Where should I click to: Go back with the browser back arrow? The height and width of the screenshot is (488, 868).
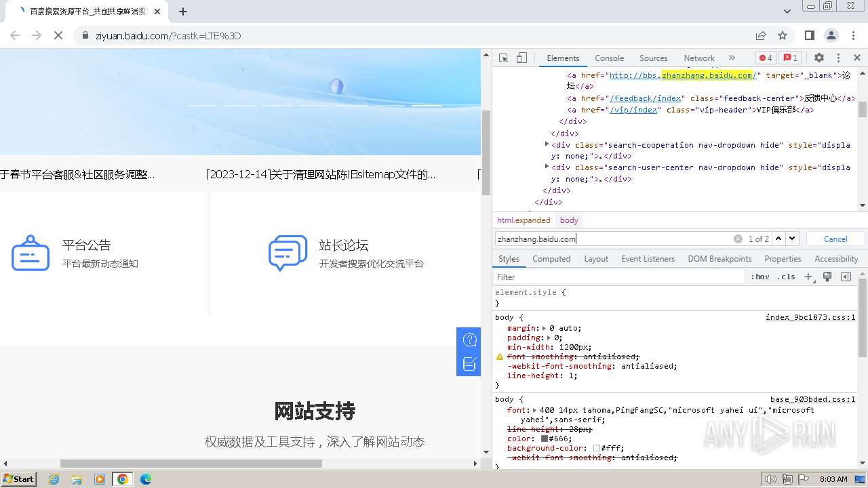[x=15, y=35]
